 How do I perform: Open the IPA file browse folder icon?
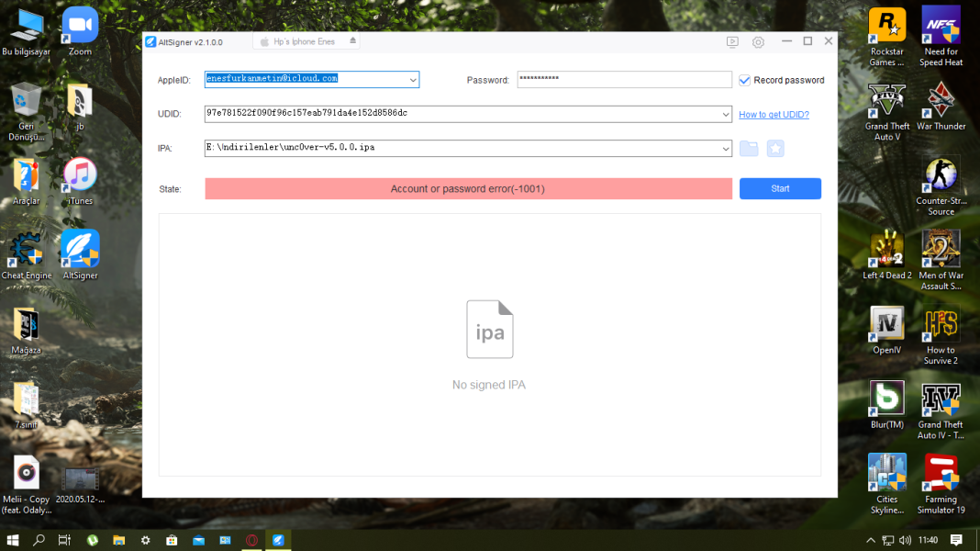point(749,148)
